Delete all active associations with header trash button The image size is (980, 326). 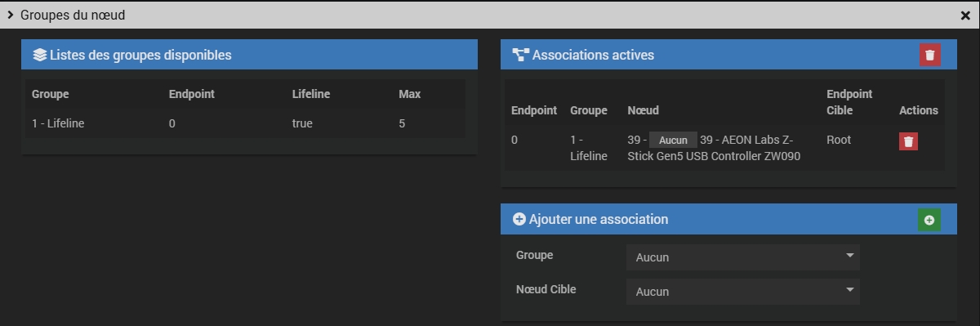(x=929, y=55)
